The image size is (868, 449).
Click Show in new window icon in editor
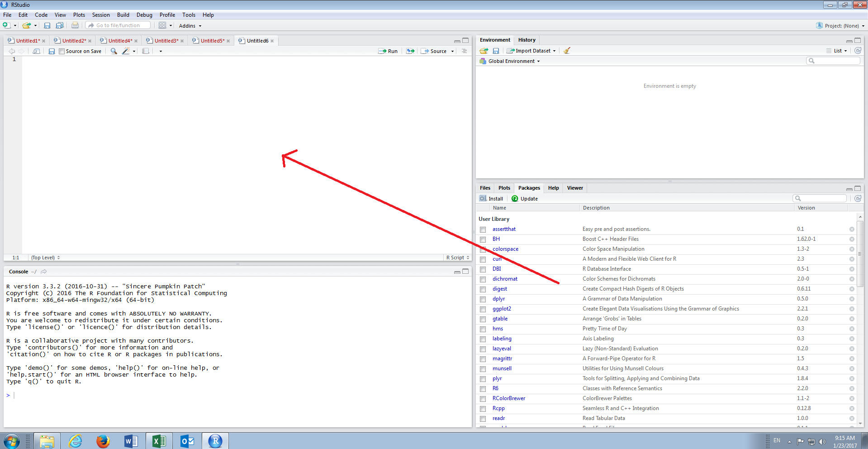click(x=37, y=51)
